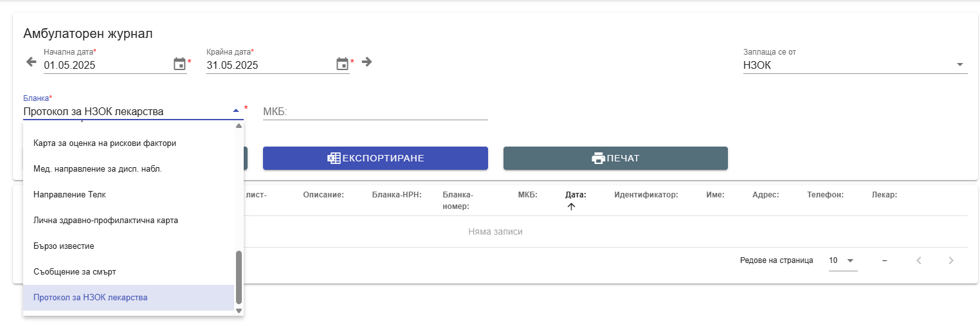Open calendar picker for Начална дата
This screenshot has height=326, width=980.
coord(180,64)
